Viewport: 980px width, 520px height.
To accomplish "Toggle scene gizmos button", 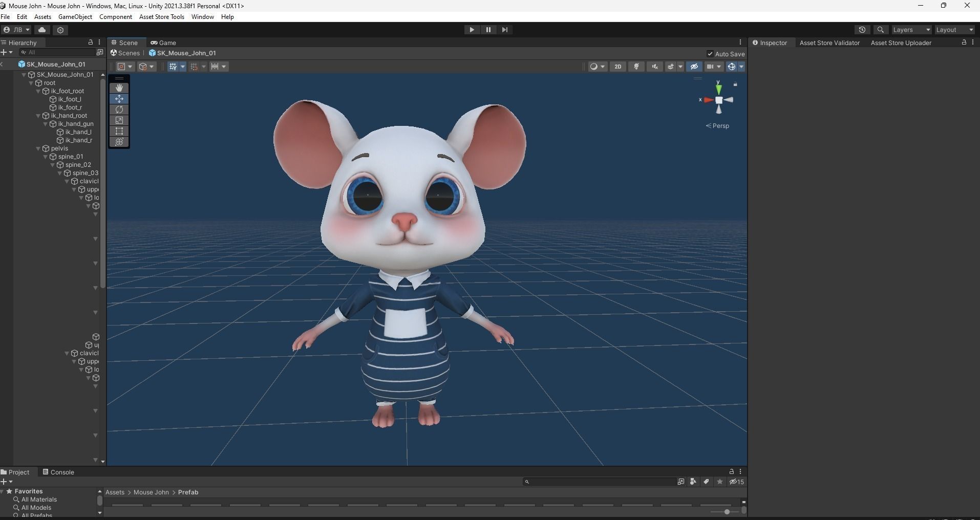I will 732,67.
